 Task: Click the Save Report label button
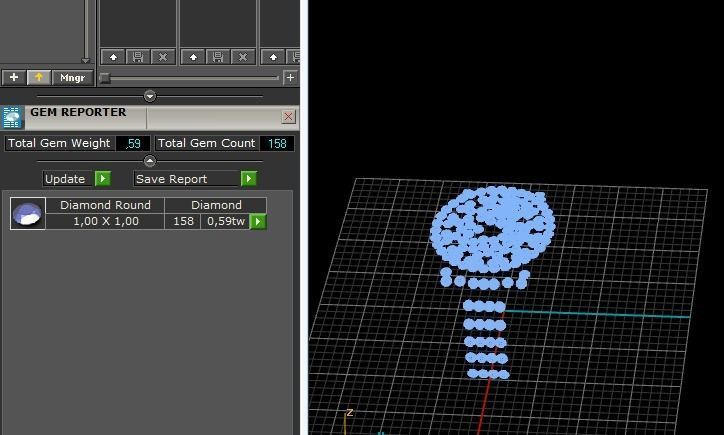tap(187, 179)
